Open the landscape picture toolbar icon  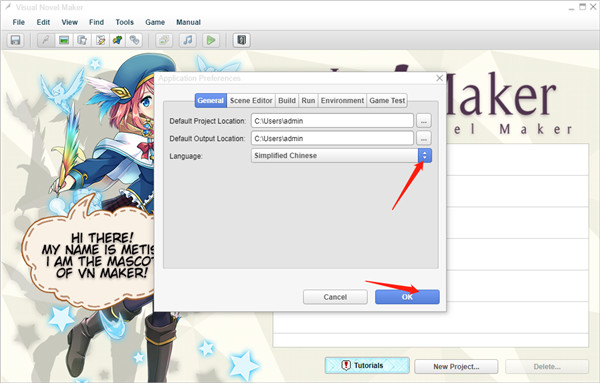pos(64,40)
